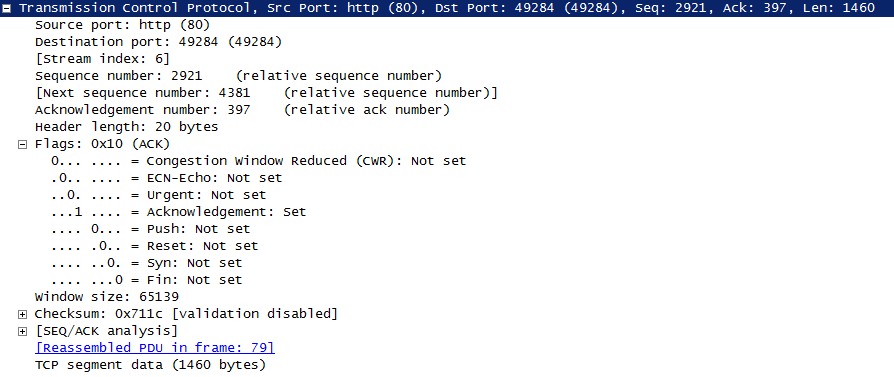Select the TCP segment data (1460 bytes) row
Screen dimensions: 894x377
tap(150, 364)
